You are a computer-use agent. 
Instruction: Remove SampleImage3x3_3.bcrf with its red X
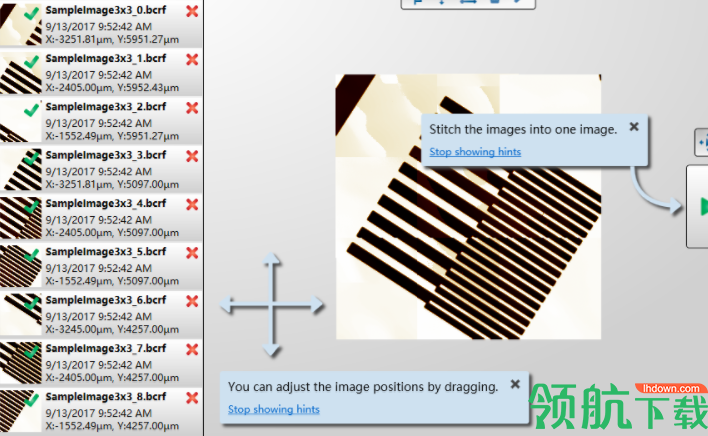coord(192,156)
